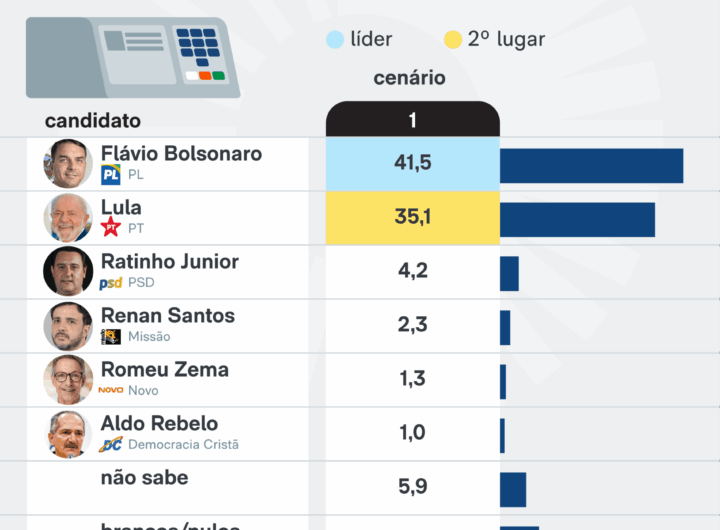Click Flávio Bolsonaro's portrait photo
The width and height of the screenshot is (720, 530).
pos(68,164)
